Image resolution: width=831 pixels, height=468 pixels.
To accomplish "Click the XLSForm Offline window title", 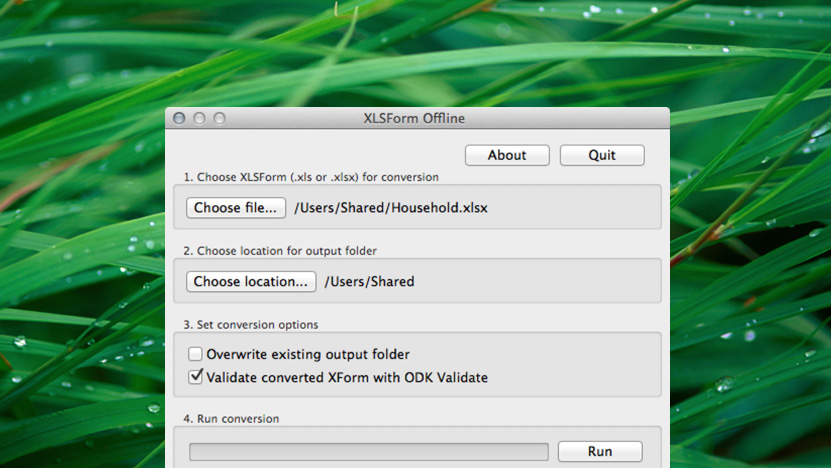I will tap(414, 118).
